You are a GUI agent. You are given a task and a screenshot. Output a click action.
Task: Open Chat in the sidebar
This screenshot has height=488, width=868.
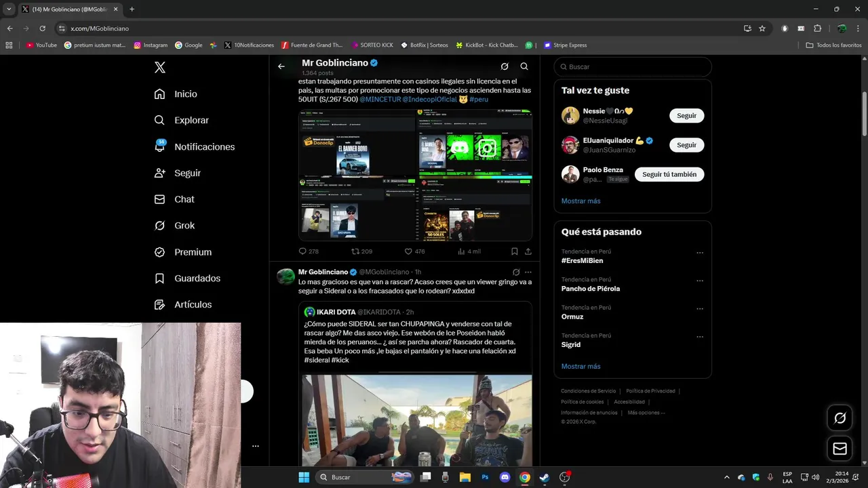click(174, 199)
